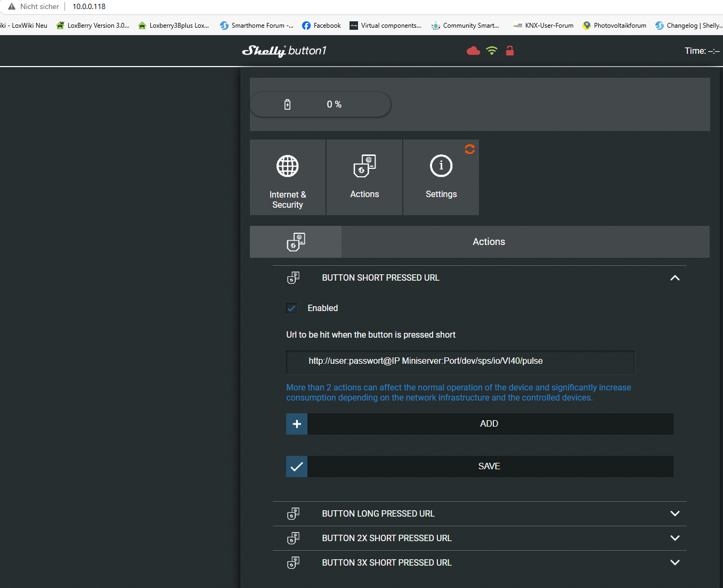Screen dimensions: 723x588
Task: Click the blue checkmark icon beside SAVE
Action: click(x=297, y=467)
